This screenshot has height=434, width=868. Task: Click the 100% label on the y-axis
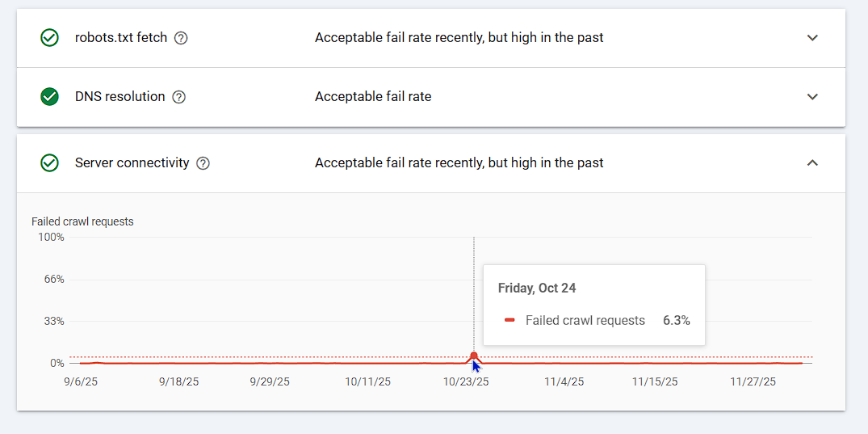pos(51,238)
